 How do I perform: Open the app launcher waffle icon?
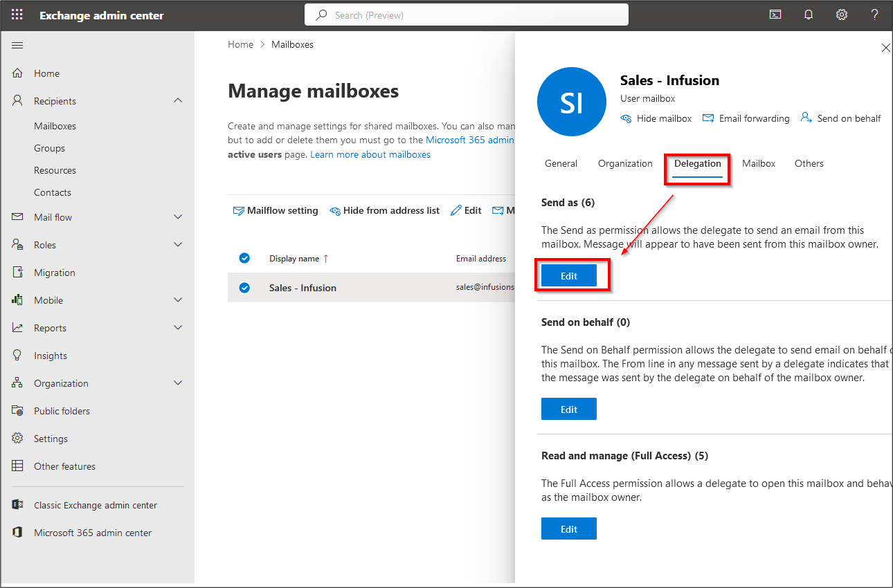point(17,15)
